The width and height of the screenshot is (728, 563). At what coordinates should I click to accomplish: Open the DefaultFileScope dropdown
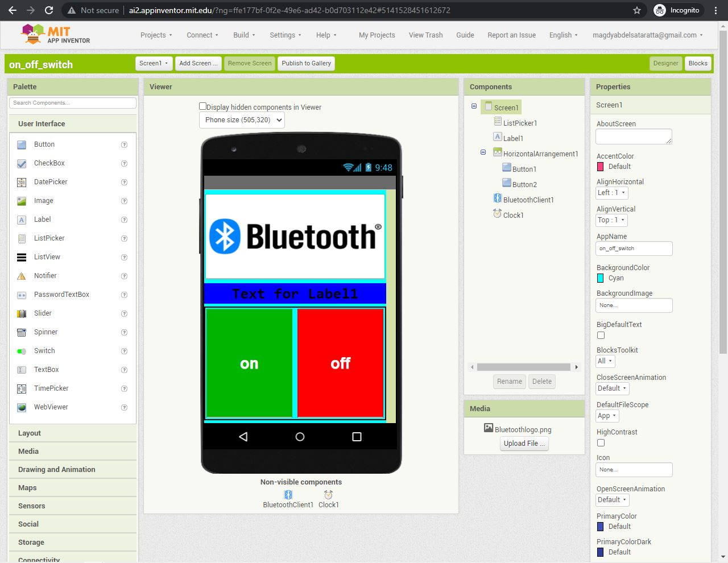tap(607, 416)
